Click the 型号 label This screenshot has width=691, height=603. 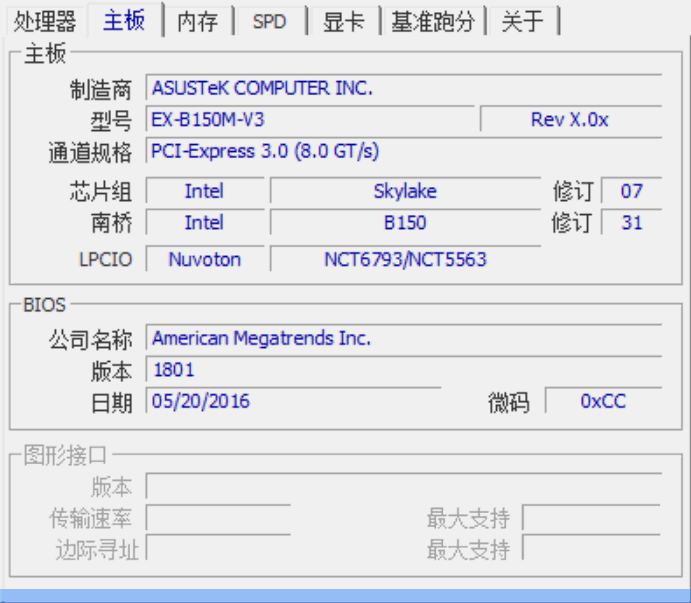coord(111,121)
